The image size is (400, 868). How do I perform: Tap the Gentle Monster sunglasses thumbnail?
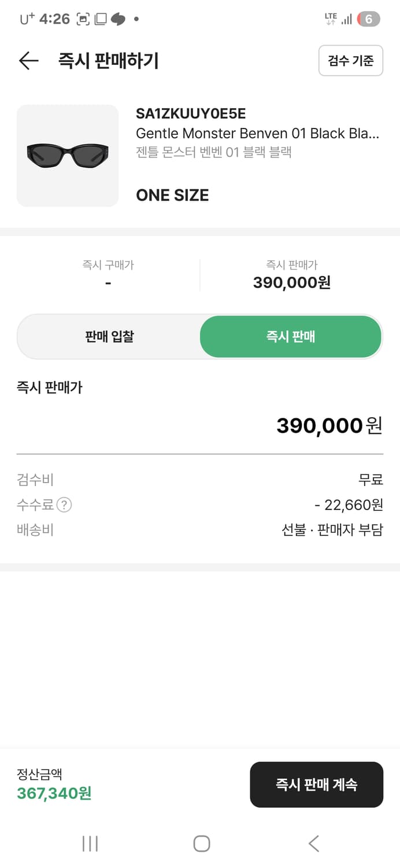pos(68,156)
